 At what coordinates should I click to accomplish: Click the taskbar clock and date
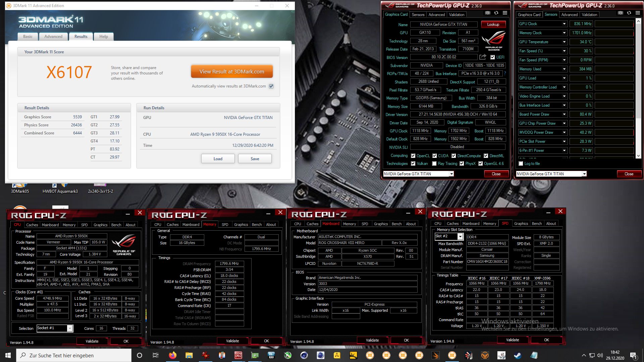pyautogui.click(x=615, y=355)
